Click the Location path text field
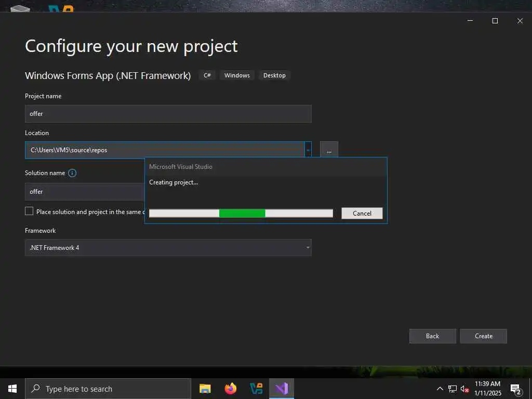Image resolution: width=532 pixels, height=399 pixels. [165, 150]
